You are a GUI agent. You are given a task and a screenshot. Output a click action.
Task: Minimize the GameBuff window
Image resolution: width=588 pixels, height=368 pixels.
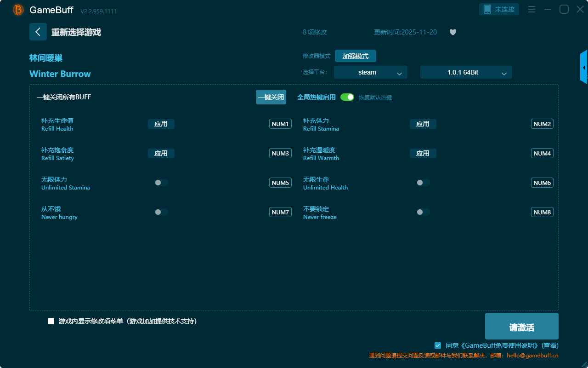(548, 9)
